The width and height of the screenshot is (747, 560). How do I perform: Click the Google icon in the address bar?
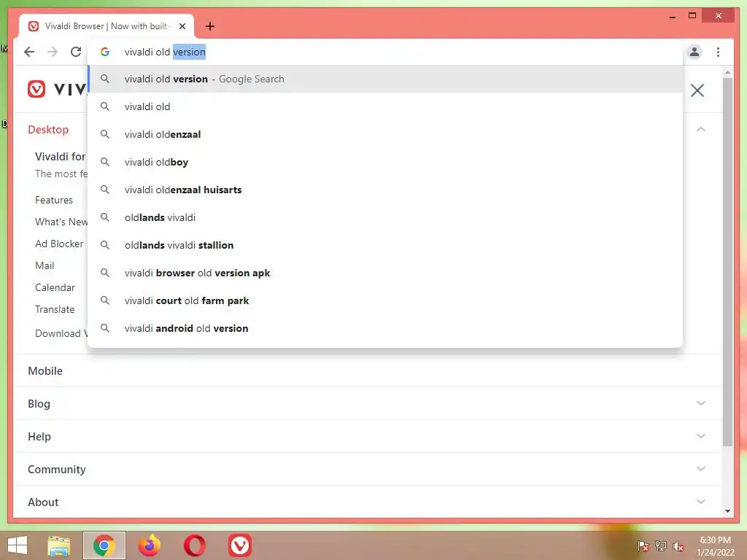[x=105, y=52]
